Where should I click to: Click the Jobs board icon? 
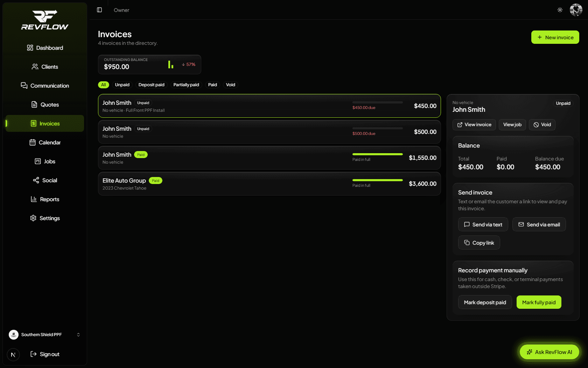38,161
